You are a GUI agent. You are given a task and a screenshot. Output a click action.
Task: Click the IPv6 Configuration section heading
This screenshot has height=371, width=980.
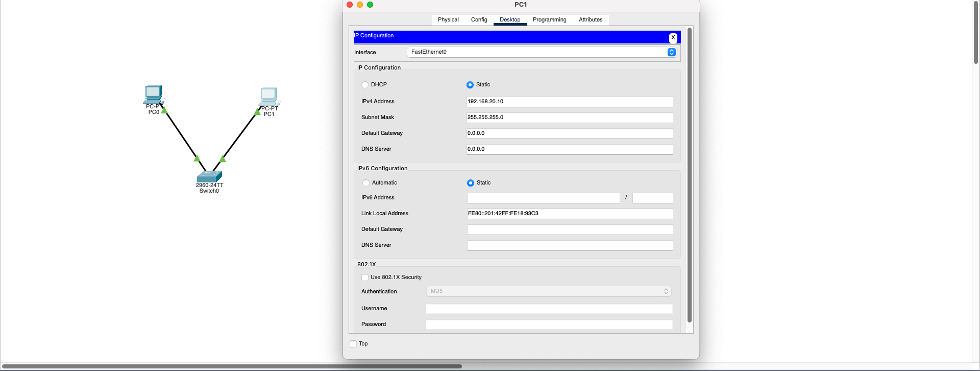[382, 168]
